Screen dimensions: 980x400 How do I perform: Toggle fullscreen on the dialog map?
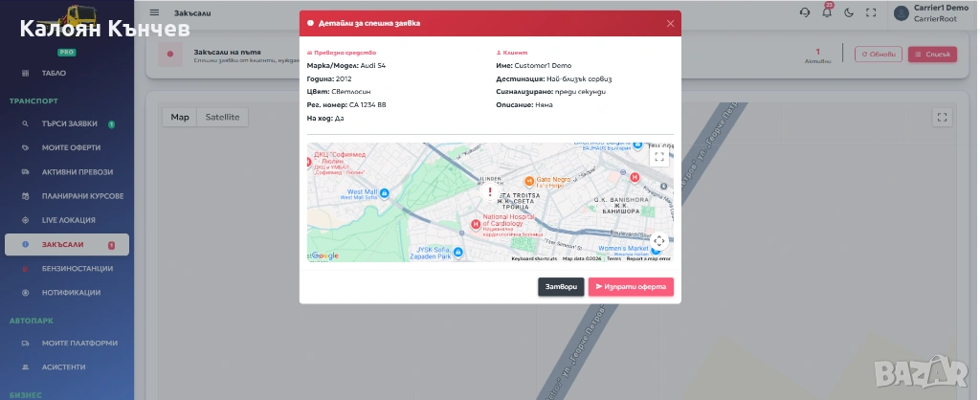pyautogui.click(x=658, y=158)
